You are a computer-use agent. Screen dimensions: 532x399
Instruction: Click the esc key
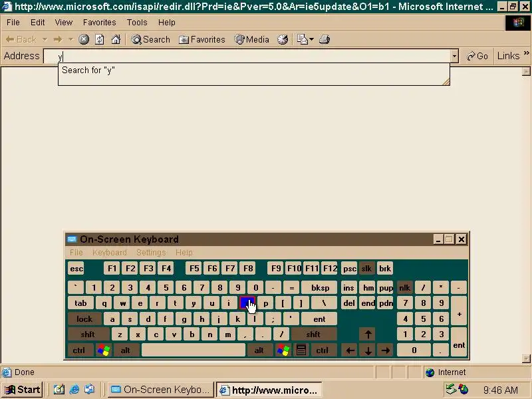(76, 269)
